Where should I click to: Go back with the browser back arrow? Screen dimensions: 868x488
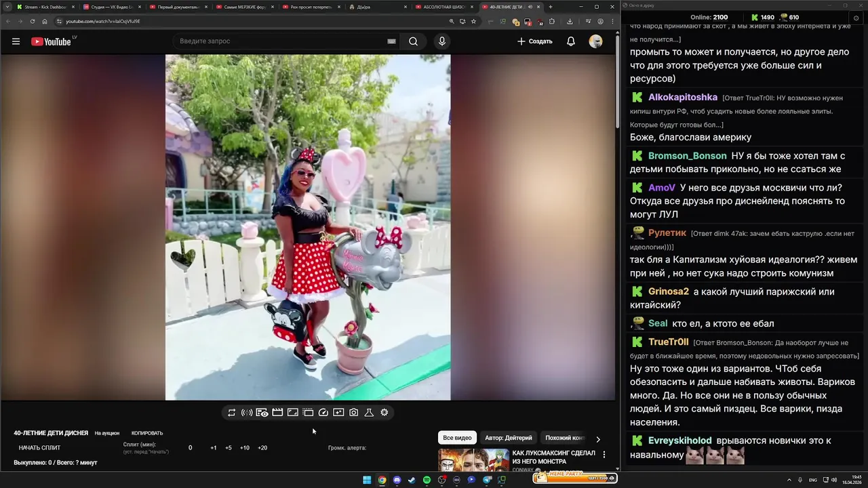(x=8, y=21)
